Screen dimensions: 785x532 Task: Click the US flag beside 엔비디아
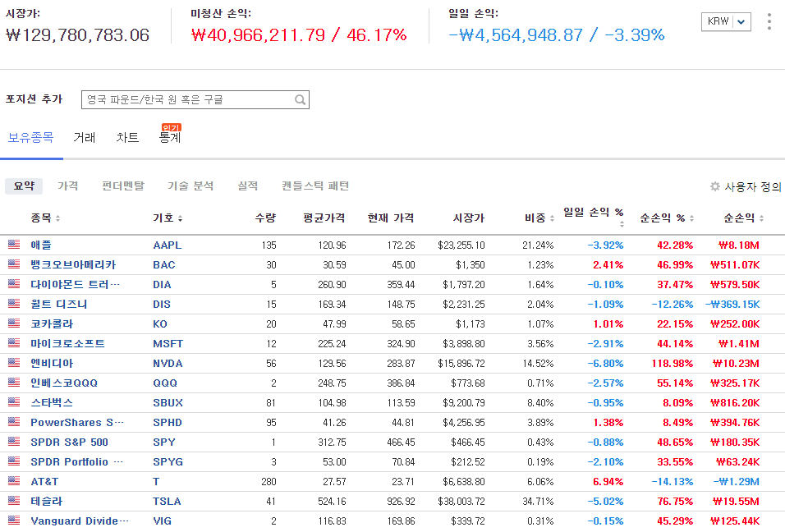pos(14,363)
